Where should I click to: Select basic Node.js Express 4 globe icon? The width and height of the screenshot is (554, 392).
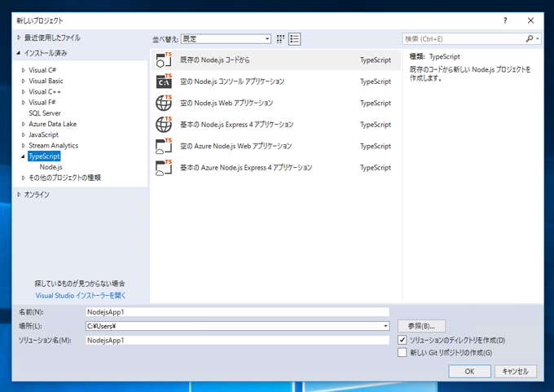tap(164, 125)
